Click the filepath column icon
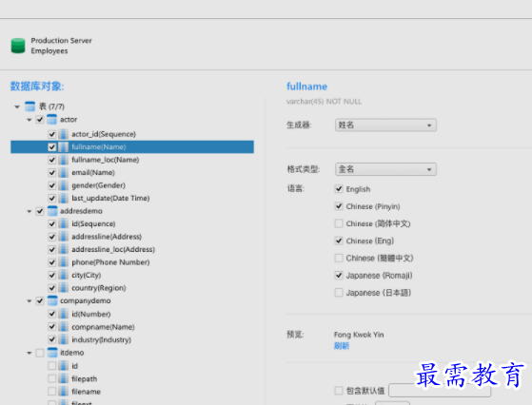 [x=63, y=379]
